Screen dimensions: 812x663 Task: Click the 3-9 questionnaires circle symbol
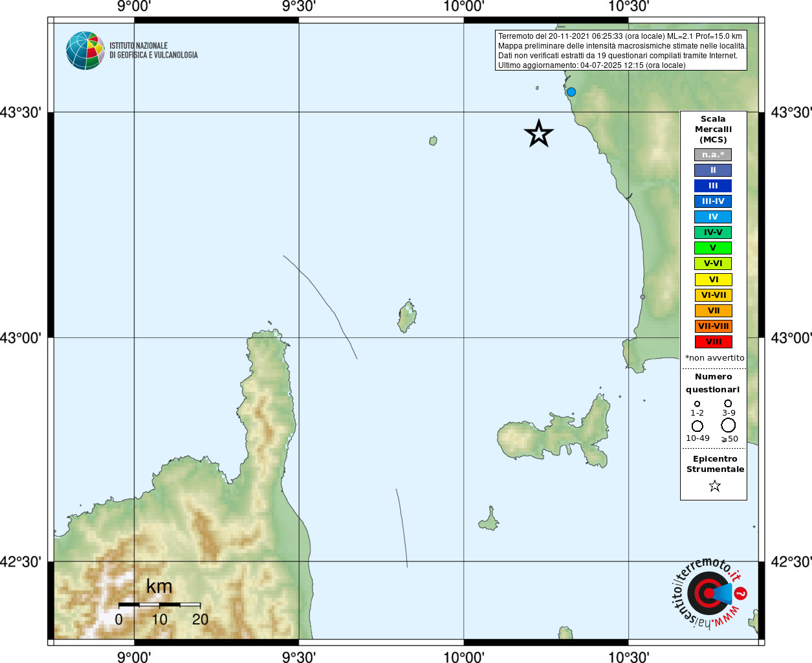tap(728, 403)
